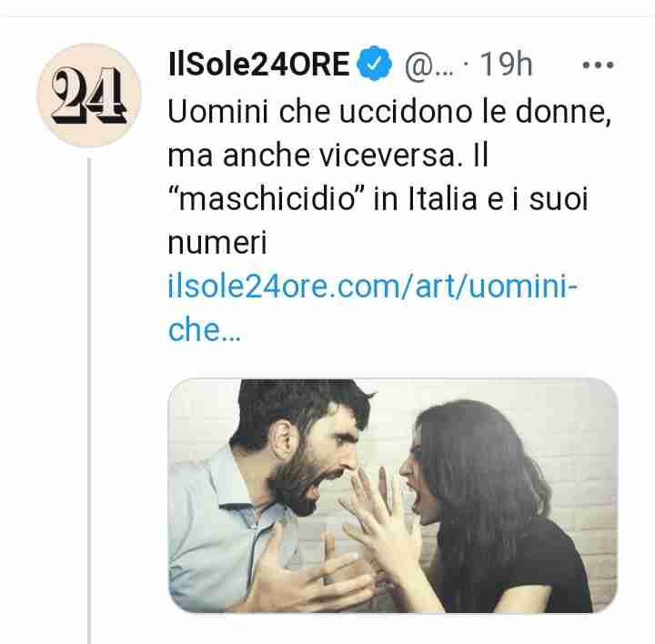Open the tweet's three-dot more options menu
Screen dimensions: 655x644
tap(598, 65)
